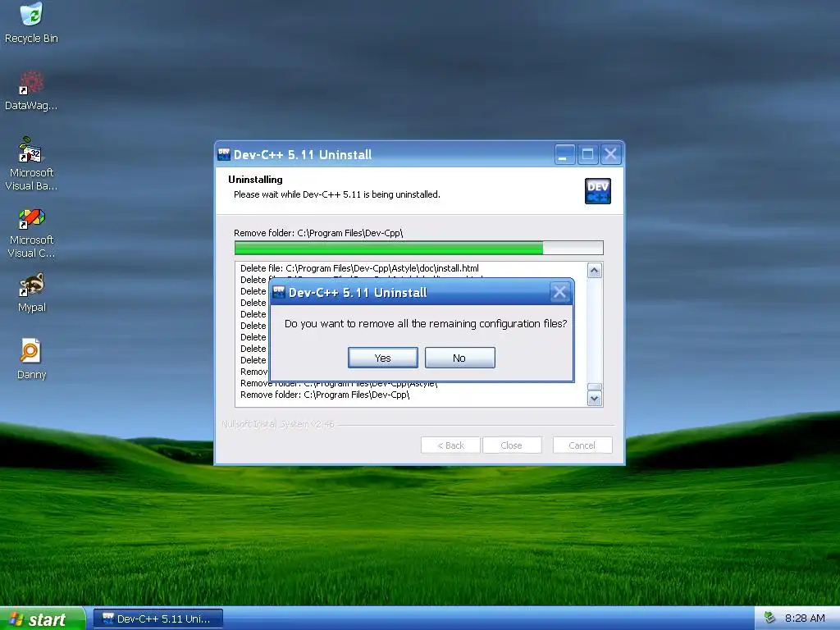Click the 'Remove folder' status text above progress

click(318, 233)
